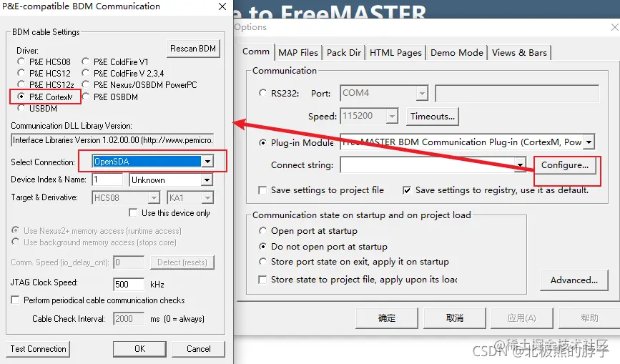
Task: Select the P&E HCS12z driver option
Action: [21, 84]
